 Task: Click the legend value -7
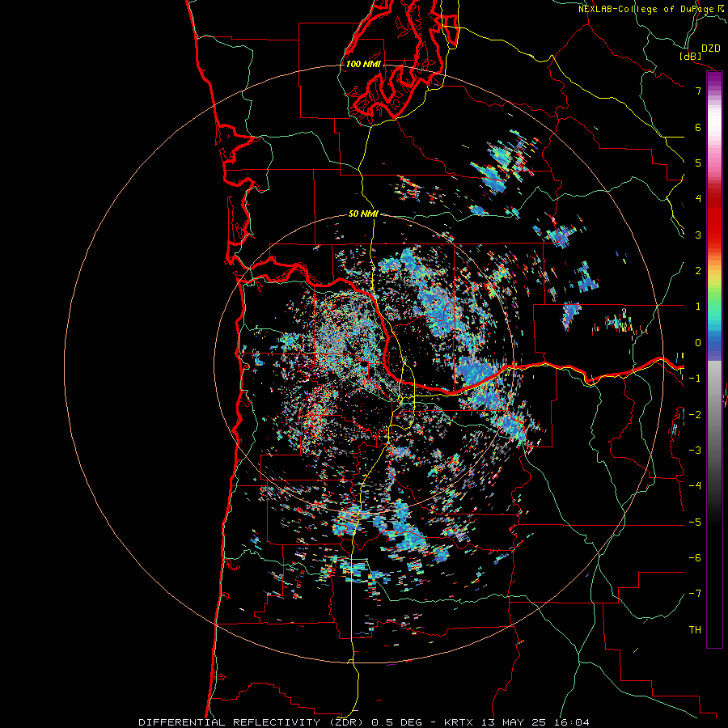coord(695,594)
